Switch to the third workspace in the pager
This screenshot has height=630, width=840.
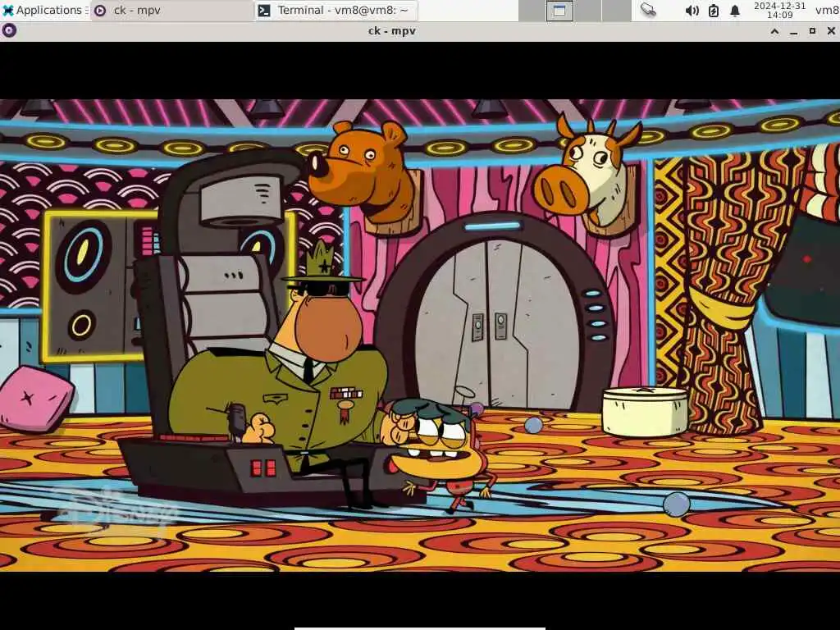pyautogui.click(x=587, y=10)
